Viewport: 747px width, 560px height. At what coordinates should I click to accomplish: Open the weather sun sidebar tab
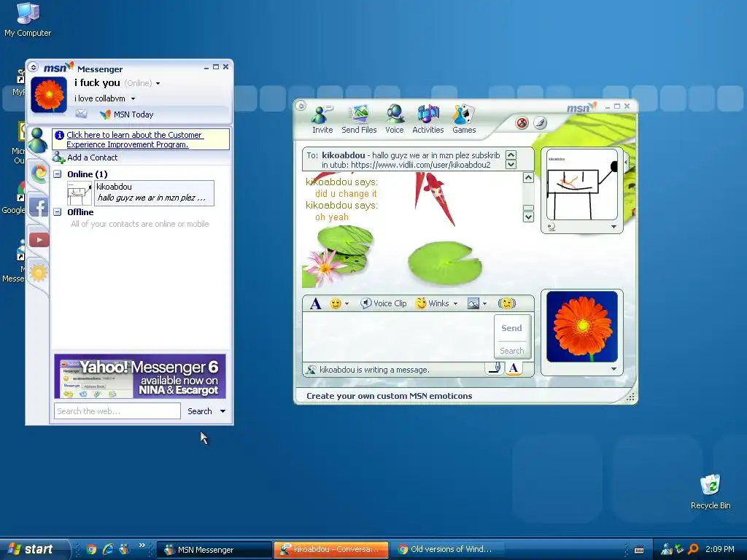point(39,273)
